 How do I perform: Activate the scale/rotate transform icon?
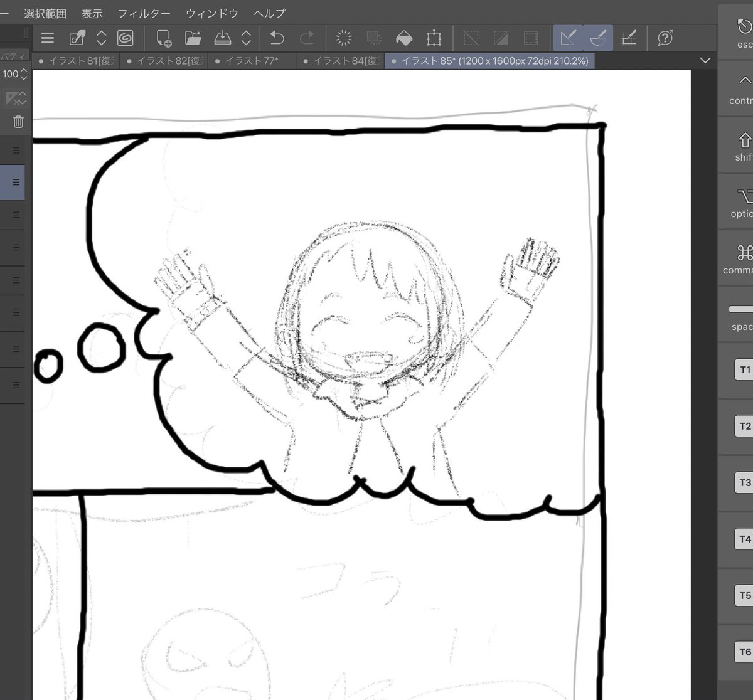pos(434,38)
